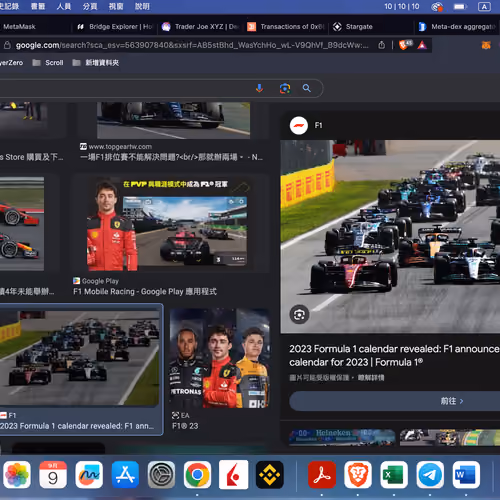Open the Bridge Explorer tab

point(115,27)
